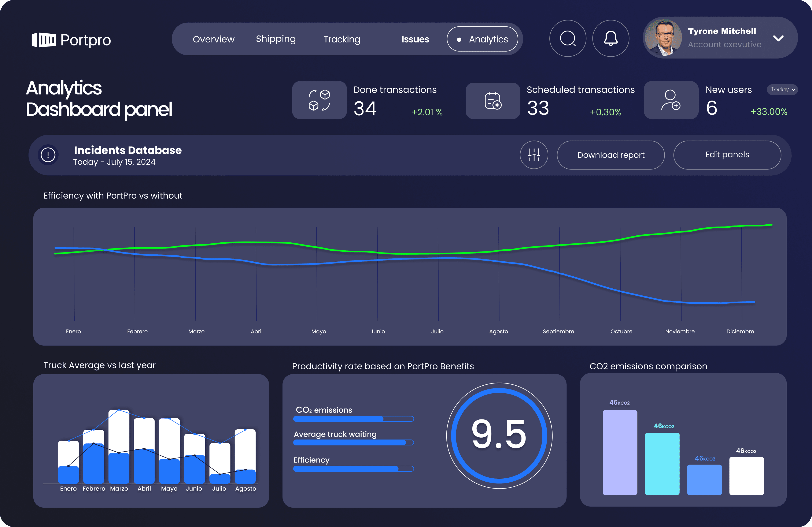Open notifications bell icon
Image resolution: width=812 pixels, height=527 pixels.
[611, 38]
